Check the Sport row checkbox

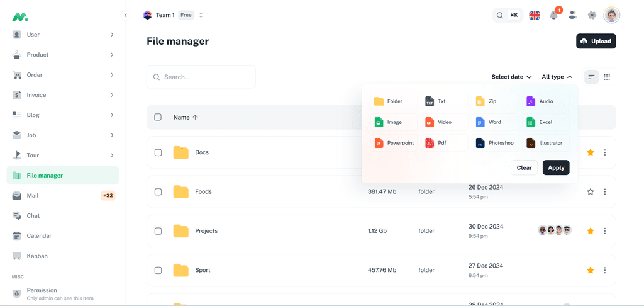158,270
